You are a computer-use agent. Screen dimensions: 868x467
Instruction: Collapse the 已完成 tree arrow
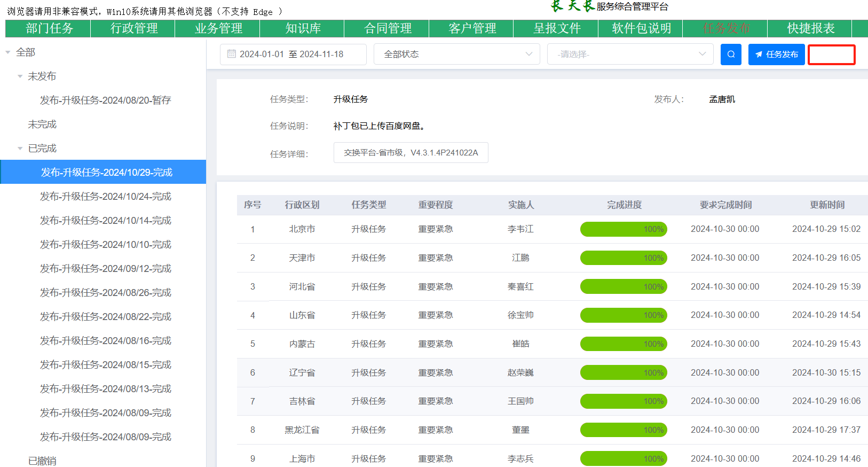coord(20,149)
